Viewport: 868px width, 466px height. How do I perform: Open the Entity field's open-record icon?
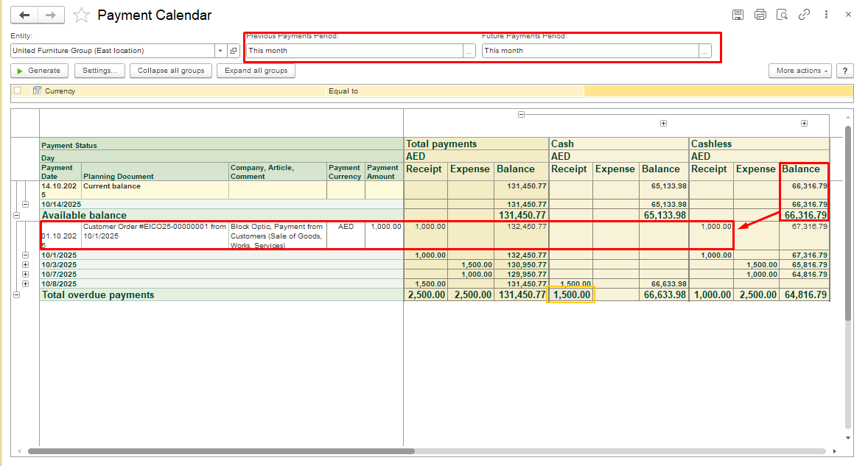tap(234, 51)
